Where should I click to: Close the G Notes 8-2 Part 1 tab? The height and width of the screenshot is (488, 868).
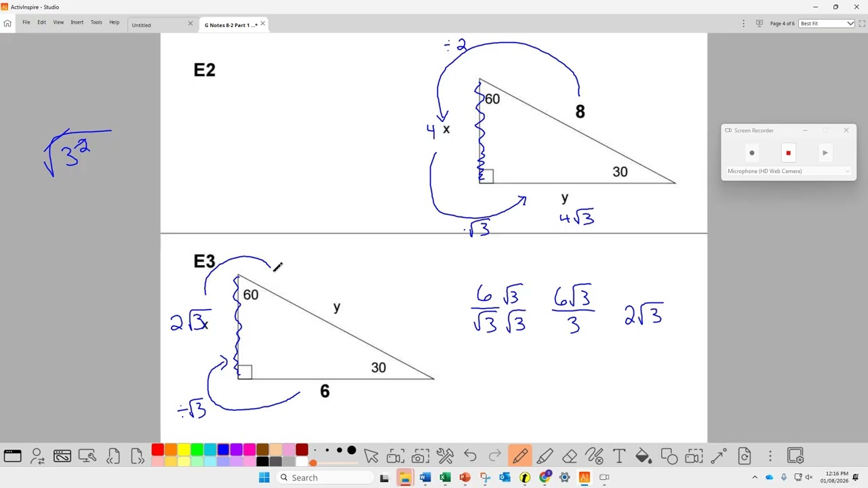point(262,24)
